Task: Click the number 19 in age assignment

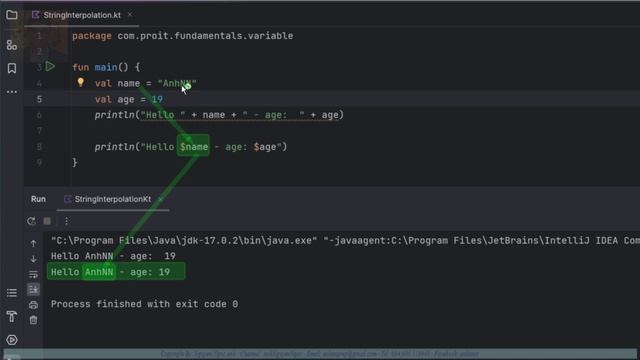Action: click(157, 99)
